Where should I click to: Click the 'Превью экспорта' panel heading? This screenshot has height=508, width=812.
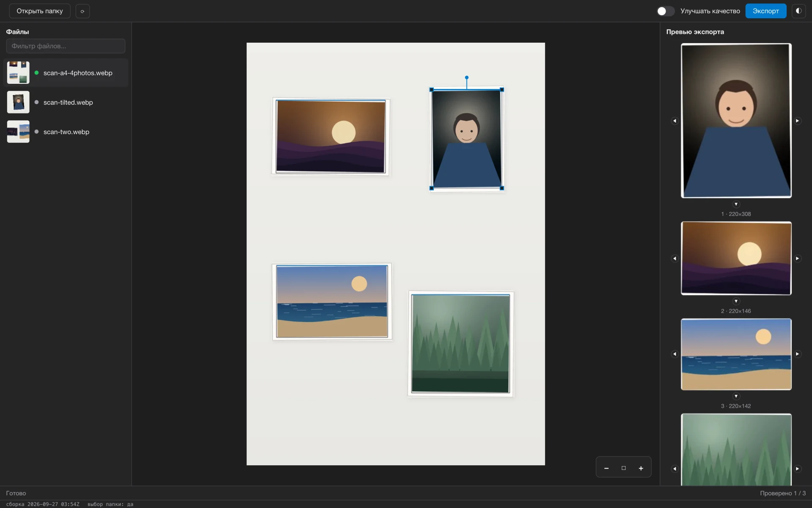click(x=695, y=32)
